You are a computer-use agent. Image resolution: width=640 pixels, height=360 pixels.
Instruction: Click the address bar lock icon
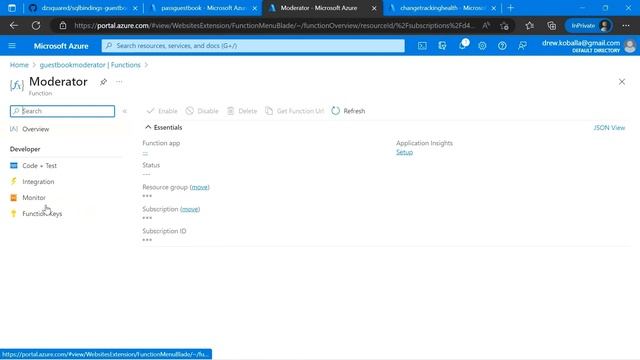coord(62,26)
